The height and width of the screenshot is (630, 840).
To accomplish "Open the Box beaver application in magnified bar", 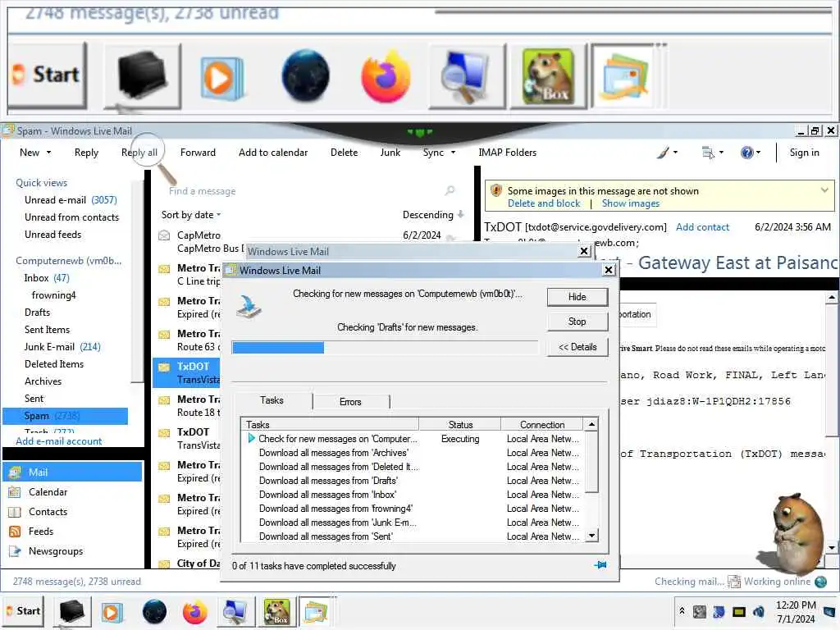I will pyautogui.click(x=548, y=76).
